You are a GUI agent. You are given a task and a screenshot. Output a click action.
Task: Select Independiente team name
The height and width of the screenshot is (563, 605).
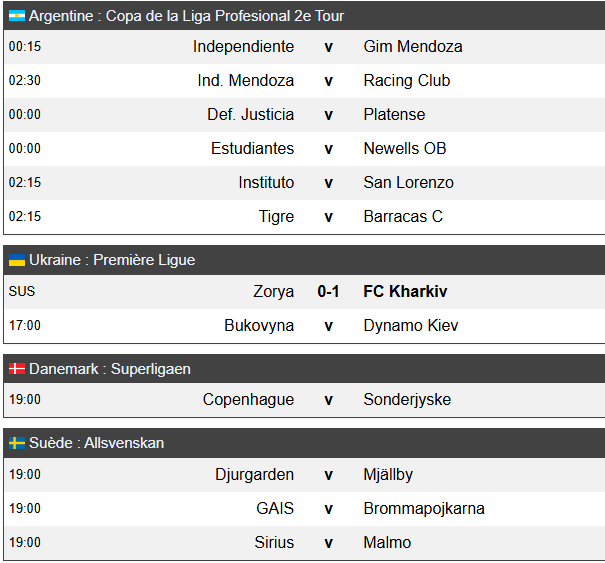(243, 47)
